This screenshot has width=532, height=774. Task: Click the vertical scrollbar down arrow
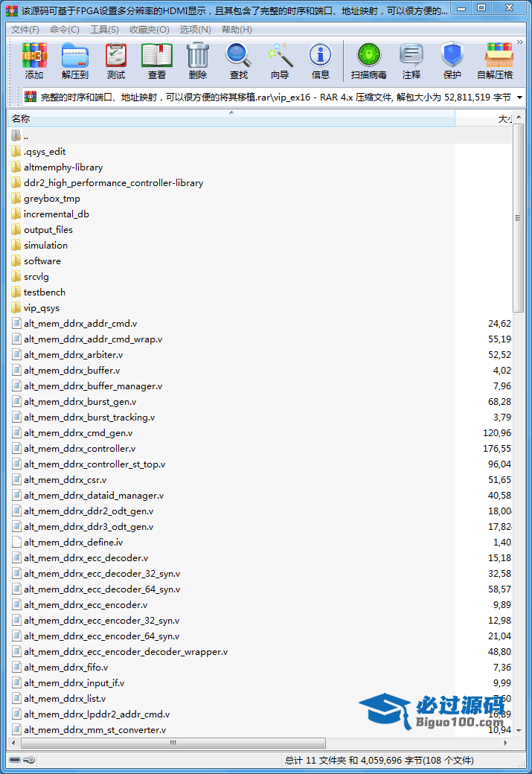click(519, 730)
